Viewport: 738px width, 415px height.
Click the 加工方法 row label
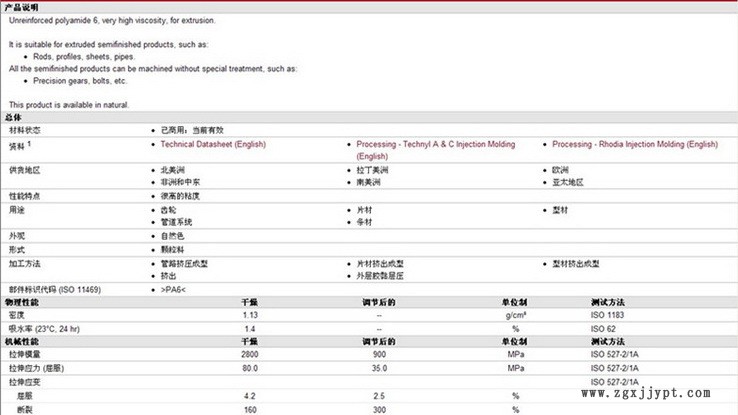point(24,263)
